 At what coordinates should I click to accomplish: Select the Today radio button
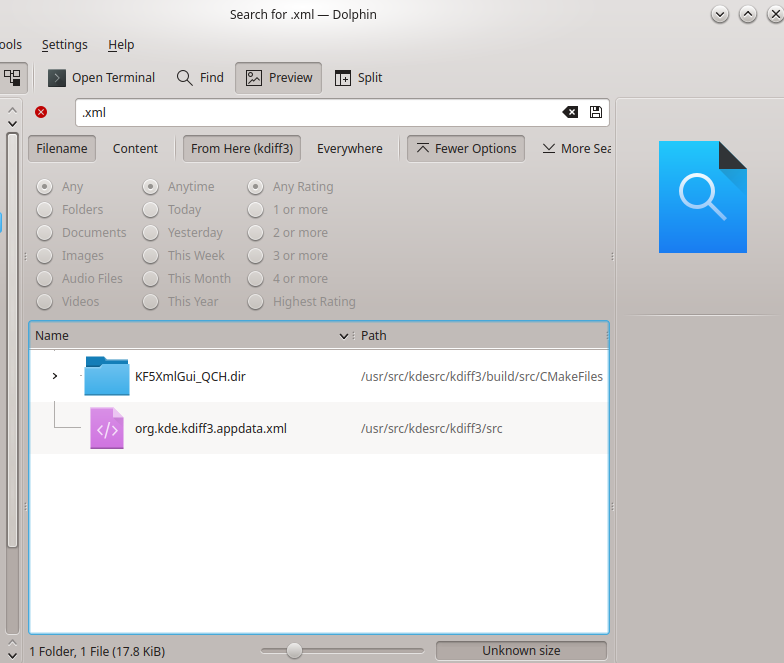150,210
